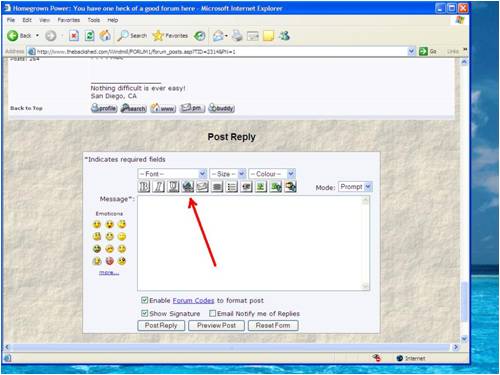Open the Favorites menu
This screenshot has height=375, width=500.
click(x=69, y=20)
